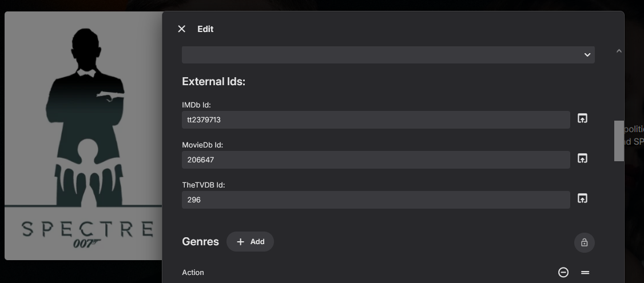Open the TheTVDB Id external link icon
The height and width of the screenshot is (283, 644).
click(582, 198)
